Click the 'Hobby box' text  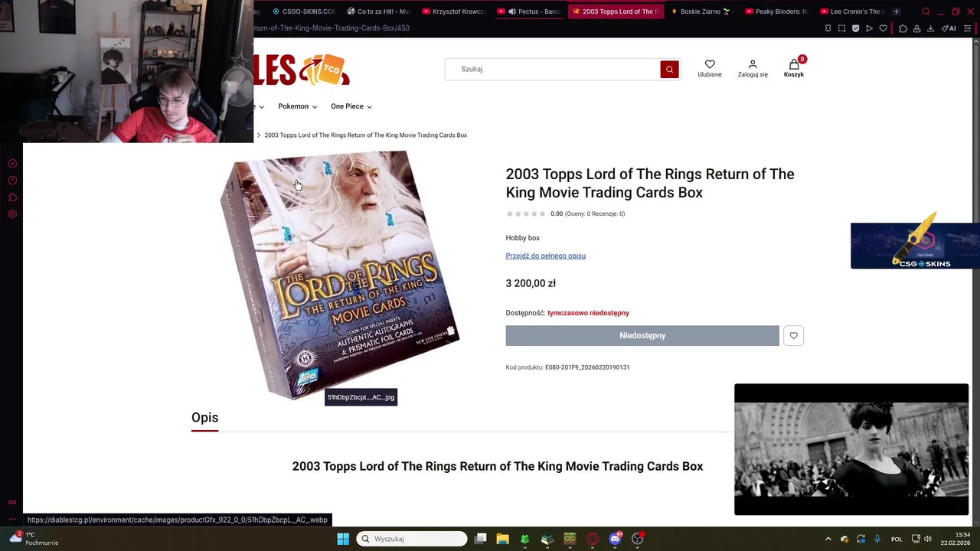pos(522,238)
